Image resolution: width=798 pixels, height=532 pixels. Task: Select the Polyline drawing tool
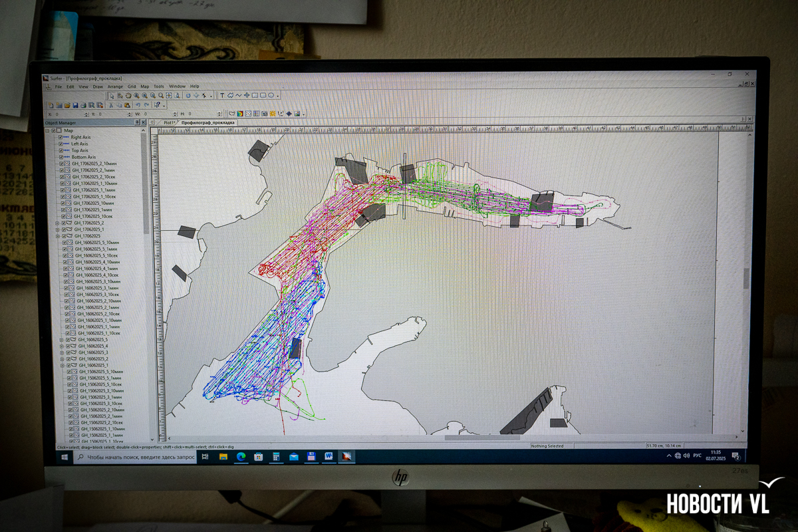[238, 95]
